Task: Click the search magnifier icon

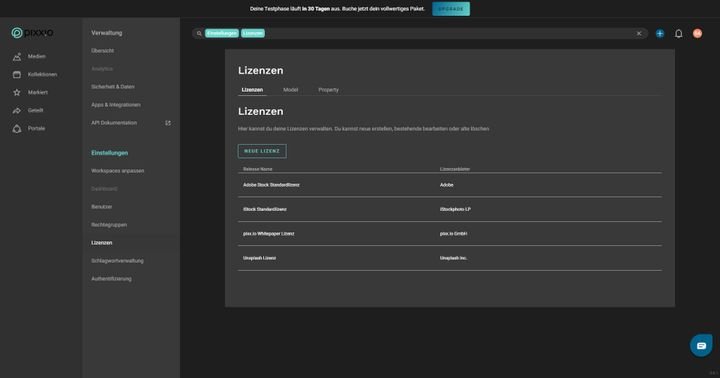Action: click(x=199, y=34)
